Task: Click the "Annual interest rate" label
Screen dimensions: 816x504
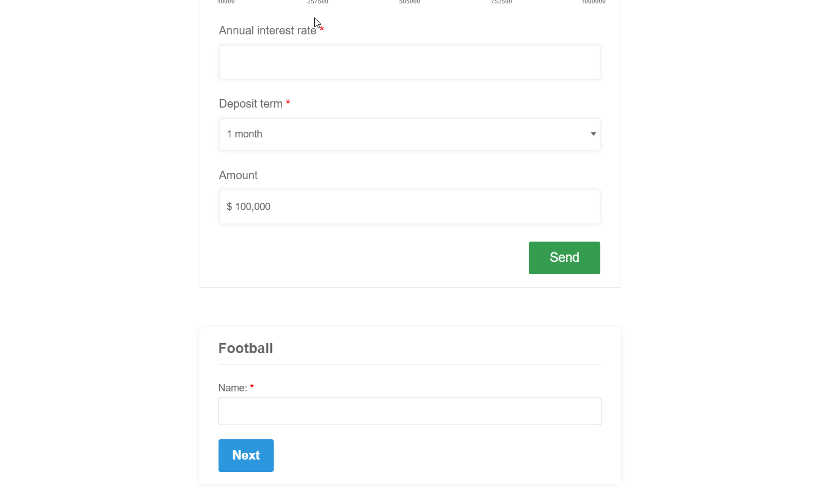Action: point(267,31)
